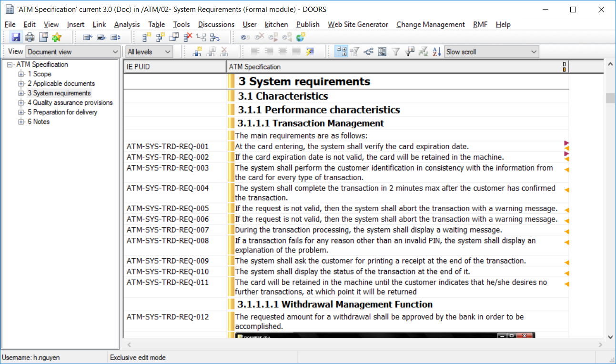Click the column indicator in ATM Specification header

click(565, 67)
